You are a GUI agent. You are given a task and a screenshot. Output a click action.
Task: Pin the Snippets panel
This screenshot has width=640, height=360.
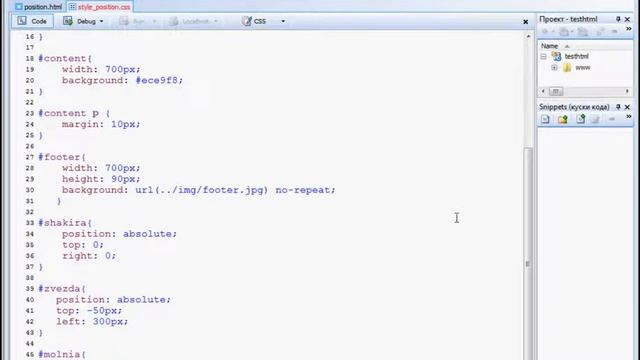(618, 107)
